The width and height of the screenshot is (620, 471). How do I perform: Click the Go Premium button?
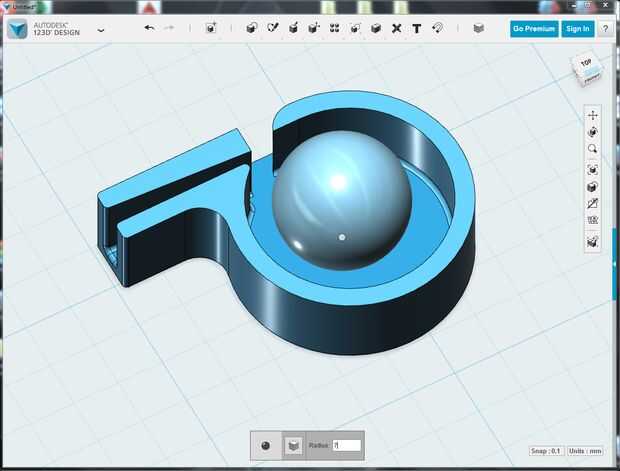tap(534, 29)
